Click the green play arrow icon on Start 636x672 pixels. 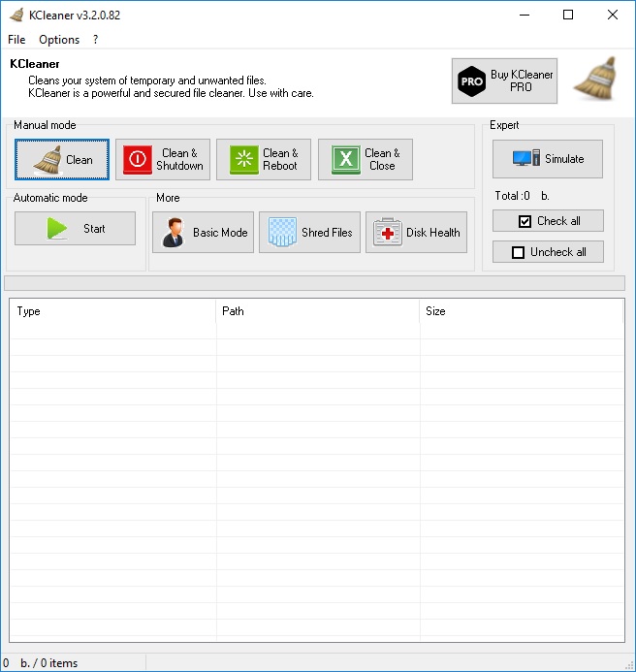[57, 228]
